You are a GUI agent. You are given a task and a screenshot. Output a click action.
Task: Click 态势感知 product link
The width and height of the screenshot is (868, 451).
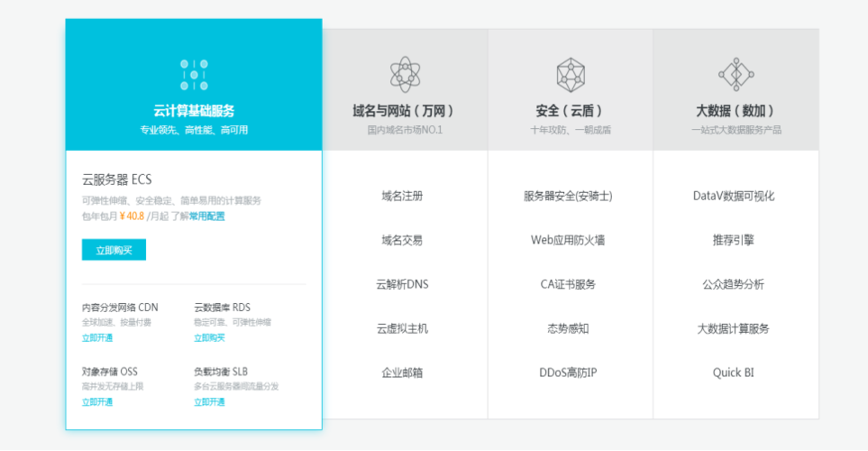[x=568, y=328]
